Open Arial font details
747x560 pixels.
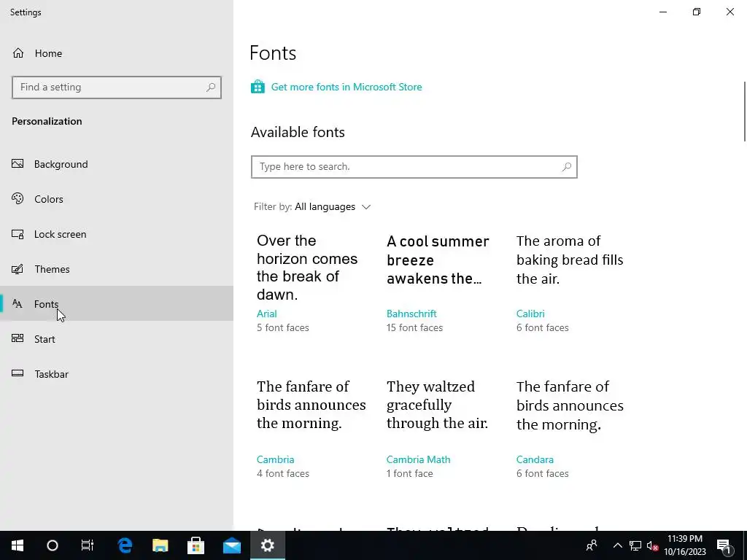pyautogui.click(x=267, y=314)
